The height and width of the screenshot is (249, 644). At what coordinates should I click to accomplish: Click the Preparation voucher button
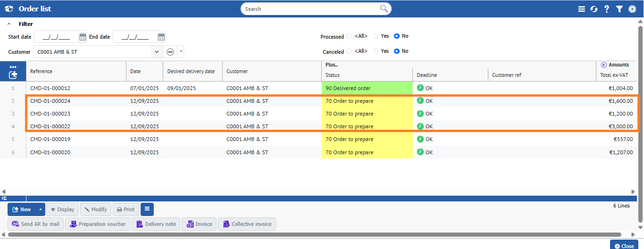98,224
